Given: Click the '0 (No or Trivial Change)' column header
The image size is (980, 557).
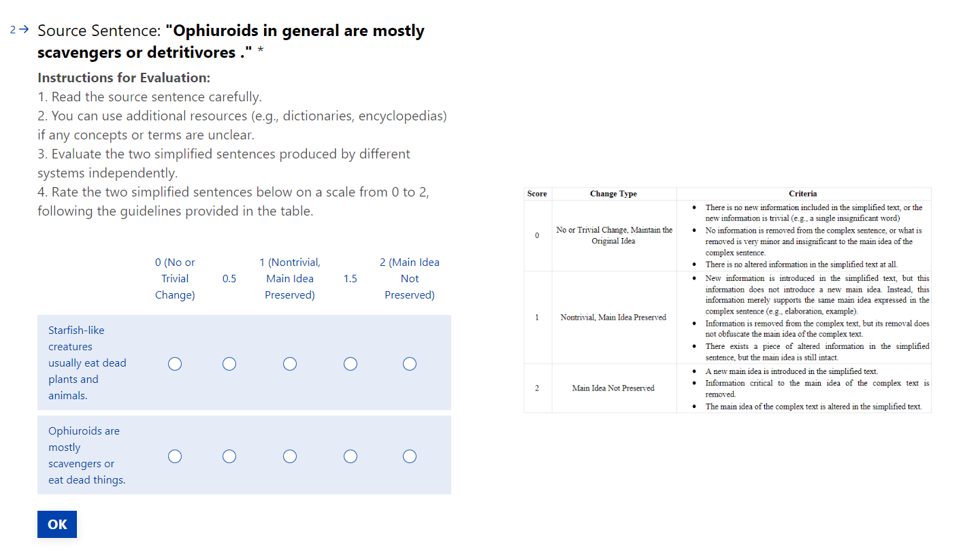Looking at the screenshot, I should coord(175,279).
